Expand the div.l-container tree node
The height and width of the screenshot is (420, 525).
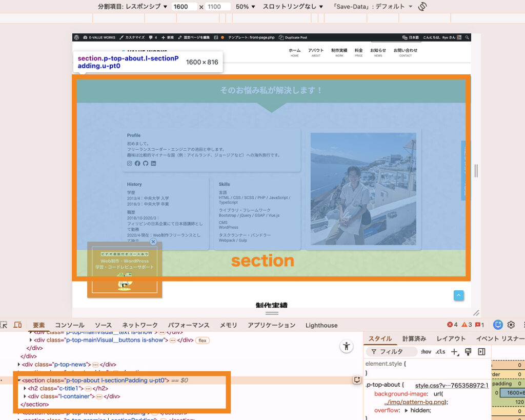tap(25, 396)
